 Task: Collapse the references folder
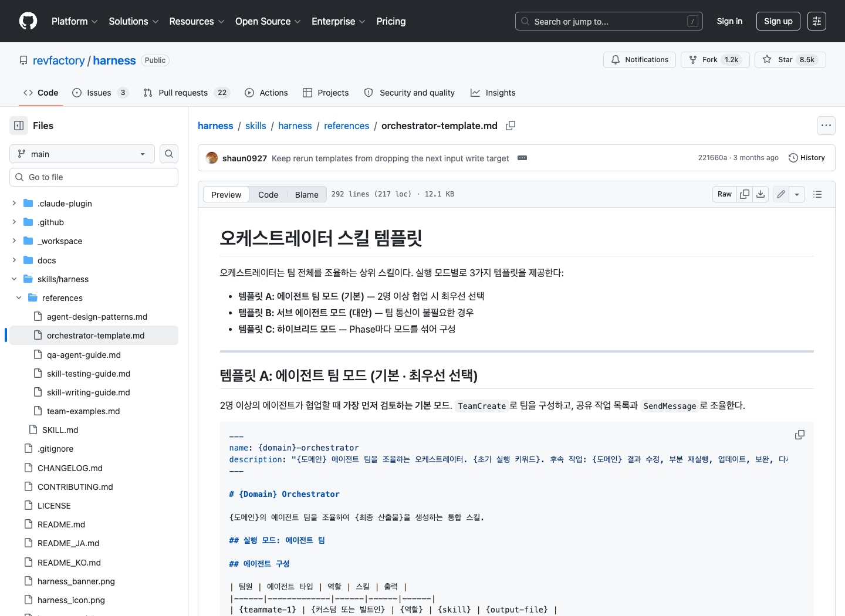[x=19, y=298]
